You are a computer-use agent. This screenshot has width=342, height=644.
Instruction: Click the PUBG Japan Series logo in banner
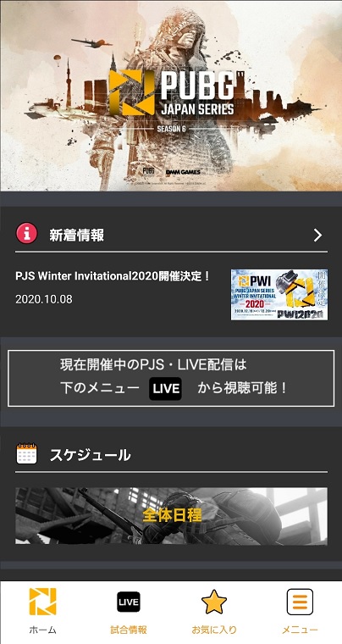pos(171,93)
